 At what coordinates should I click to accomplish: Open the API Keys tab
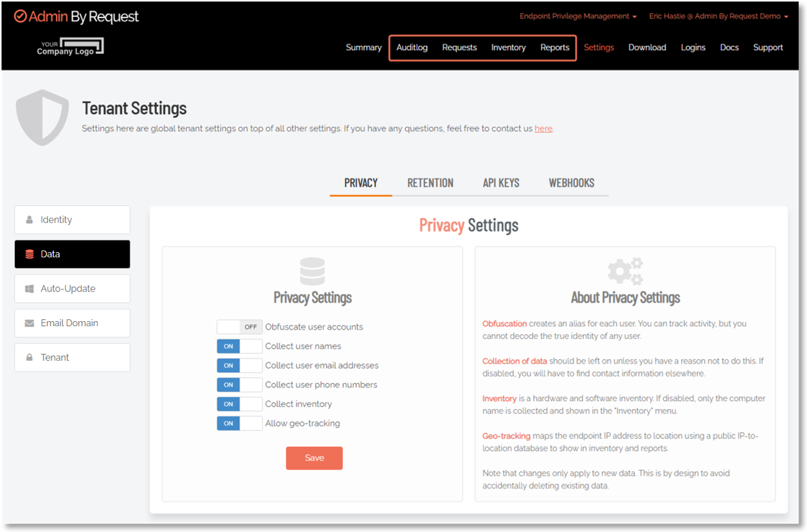501,183
